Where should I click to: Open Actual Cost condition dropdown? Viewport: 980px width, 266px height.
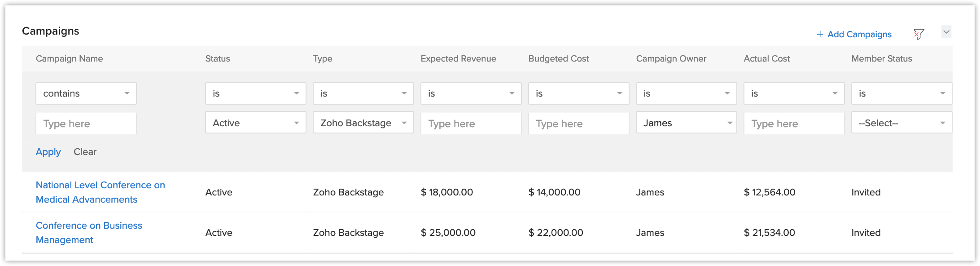(x=794, y=93)
